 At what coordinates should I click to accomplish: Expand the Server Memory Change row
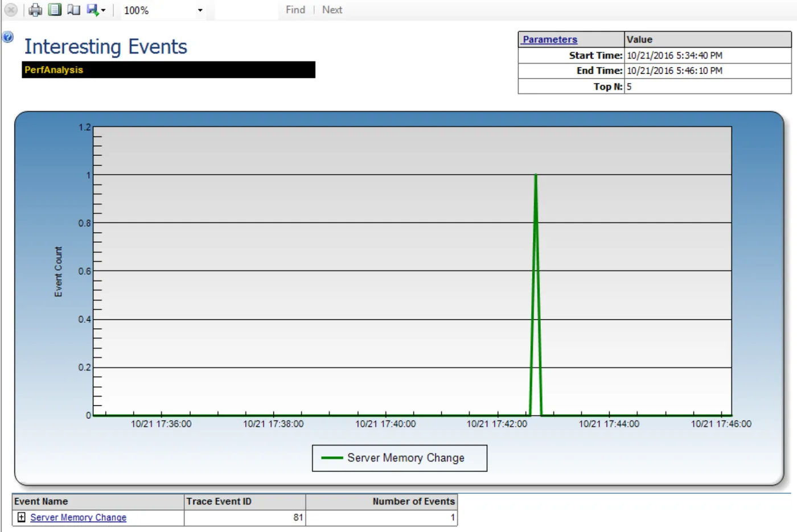tap(21, 517)
